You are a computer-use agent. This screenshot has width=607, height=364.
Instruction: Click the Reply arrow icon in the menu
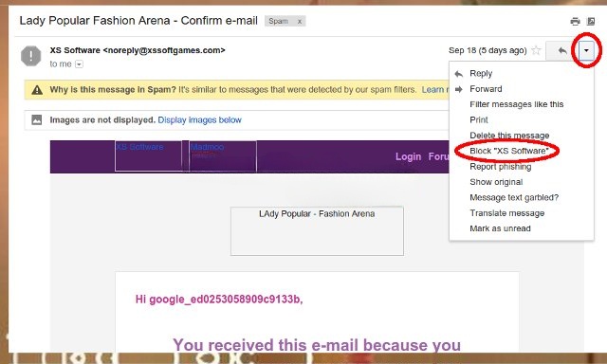(459, 74)
